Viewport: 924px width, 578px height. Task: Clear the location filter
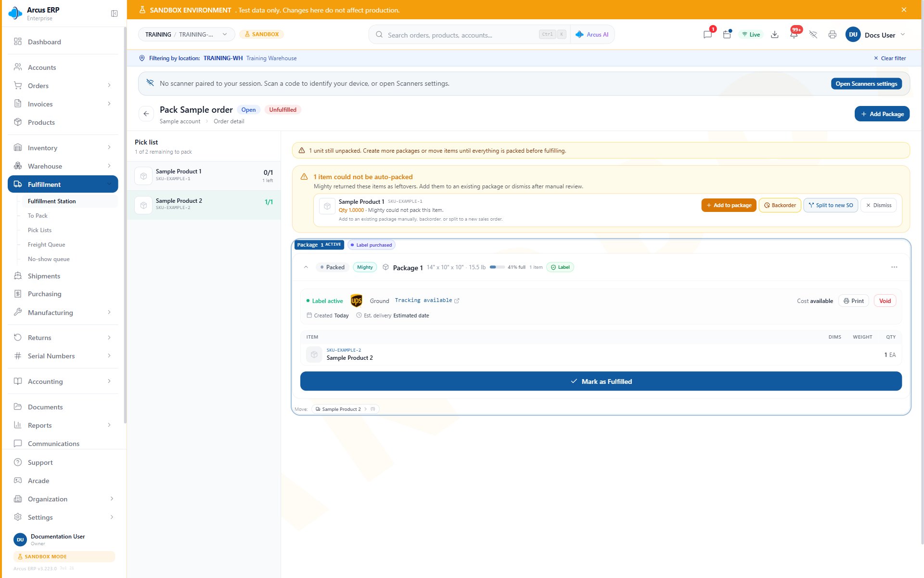point(890,58)
